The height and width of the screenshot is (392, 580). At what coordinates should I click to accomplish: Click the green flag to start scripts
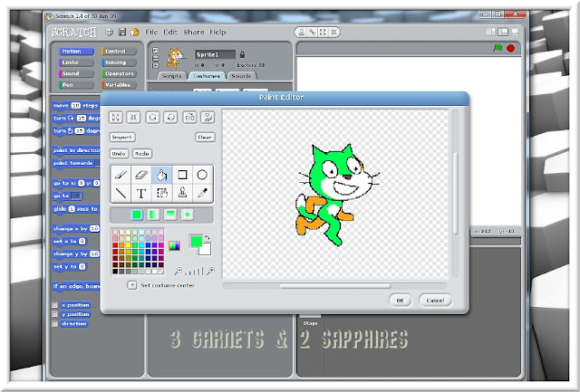coord(498,48)
